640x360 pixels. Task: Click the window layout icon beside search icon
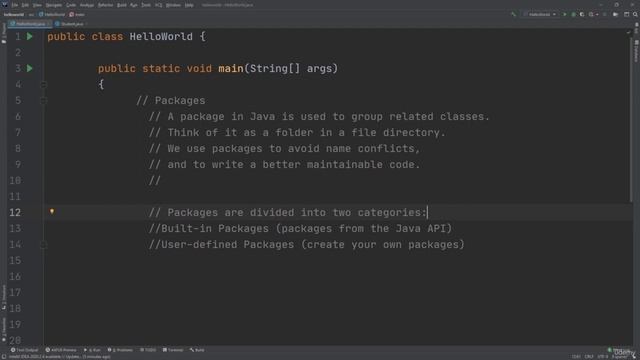[x=627, y=14]
